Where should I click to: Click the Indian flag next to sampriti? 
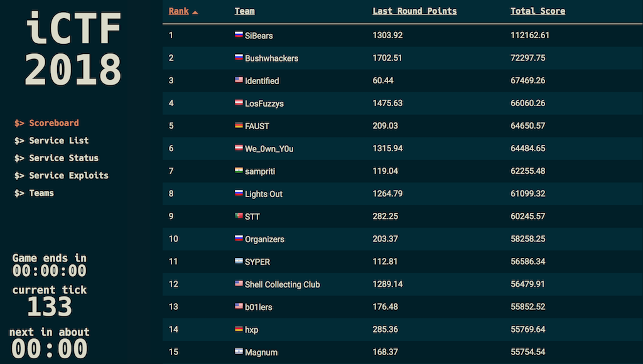click(x=239, y=170)
